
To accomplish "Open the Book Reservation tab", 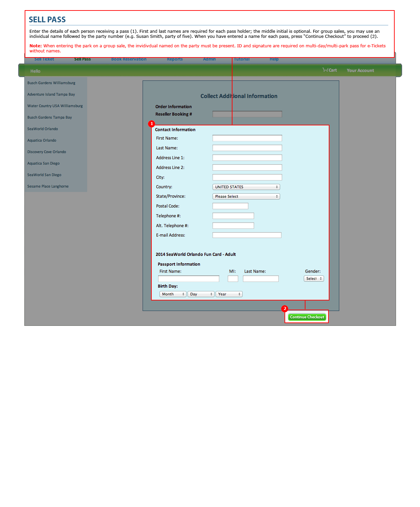I will (129, 59).
